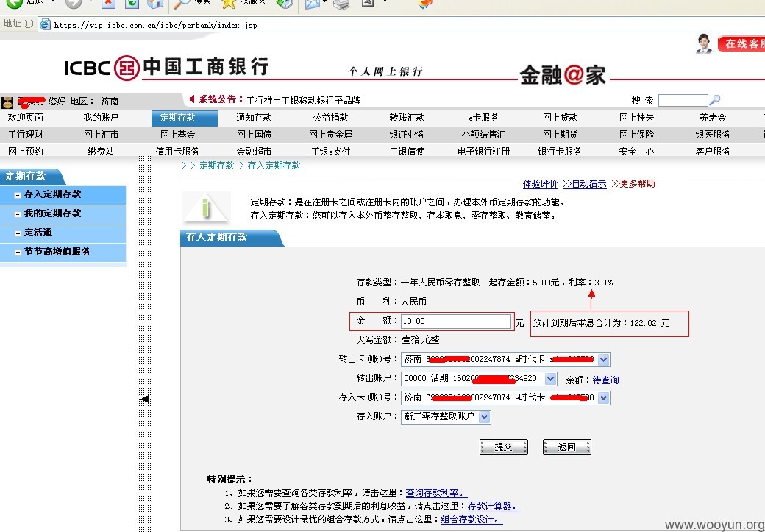Collapse 我的定期存款 sidebar item minus icon
The height and width of the screenshot is (532, 765).
click(x=18, y=214)
